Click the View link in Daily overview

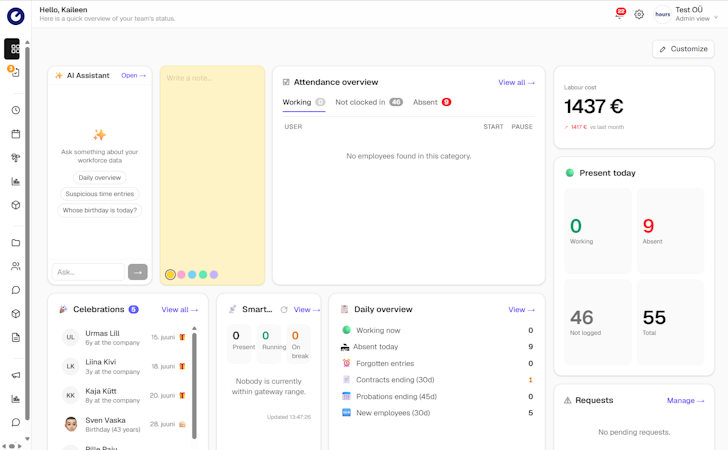tap(521, 309)
